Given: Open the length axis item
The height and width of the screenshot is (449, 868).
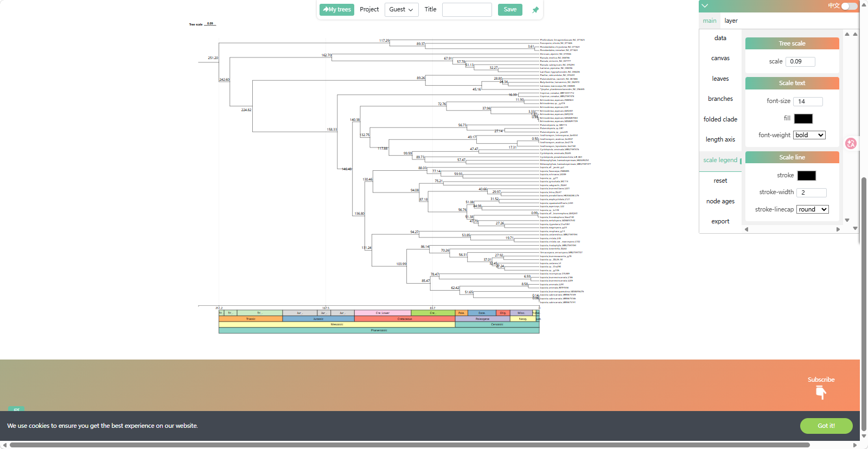Looking at the screenshot, I should click(x=720, y=139).
